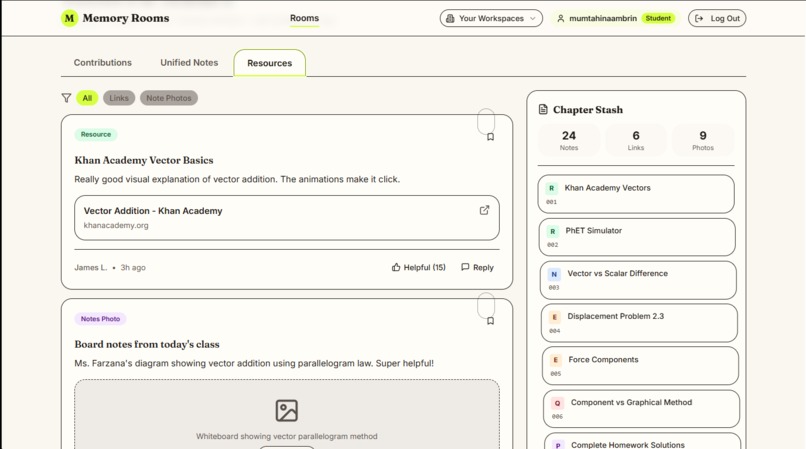Toggle the All filter chip
806x449 pixels.
pos(87,98)
